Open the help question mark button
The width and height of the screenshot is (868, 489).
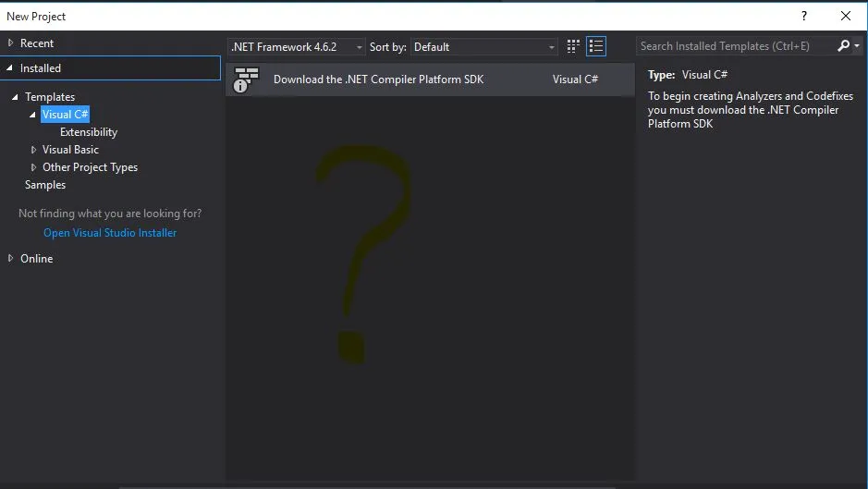804,16
